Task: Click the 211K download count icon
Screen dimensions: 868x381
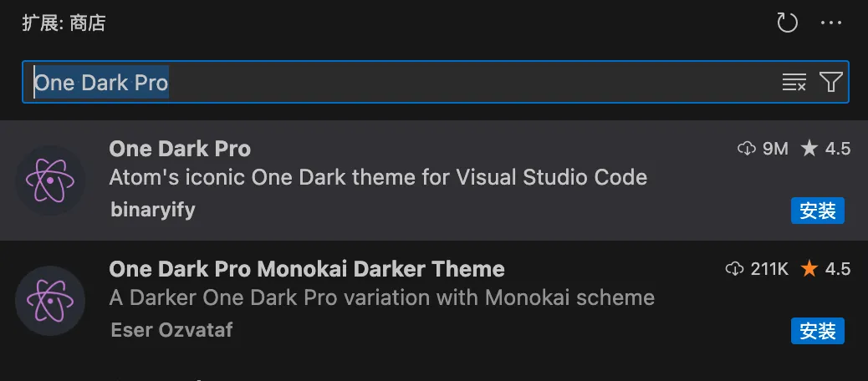Action: pyautogui.click(x=734, y=269)
